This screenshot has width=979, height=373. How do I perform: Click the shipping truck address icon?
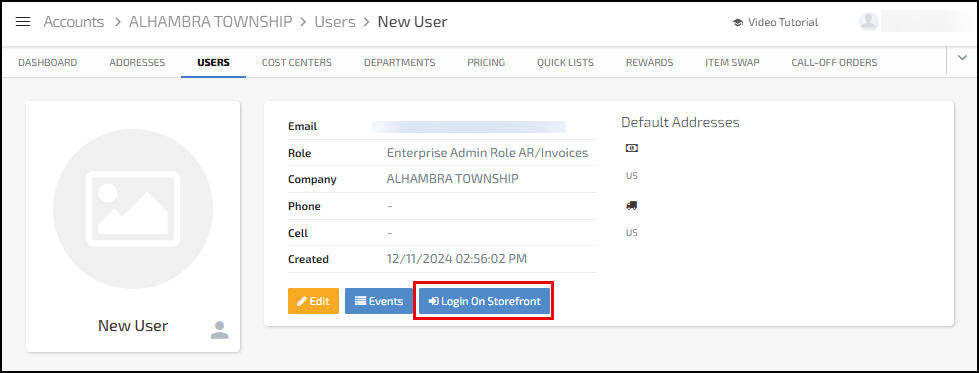632,205
